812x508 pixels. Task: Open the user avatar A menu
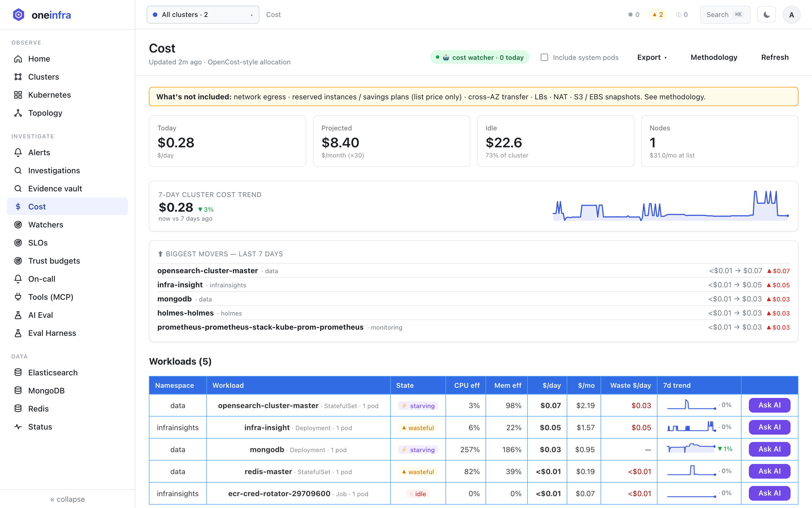pyautogui.click(x=791, y=15)
